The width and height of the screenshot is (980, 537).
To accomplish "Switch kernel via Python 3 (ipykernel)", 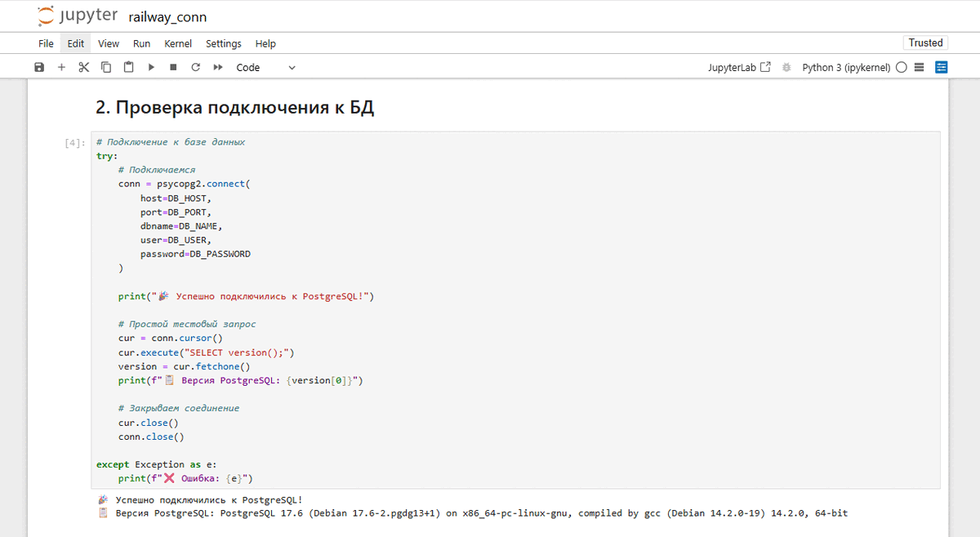I will point(846,67).
